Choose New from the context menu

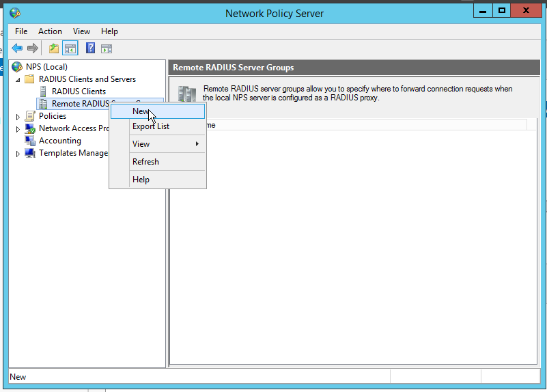coord(158,111)
